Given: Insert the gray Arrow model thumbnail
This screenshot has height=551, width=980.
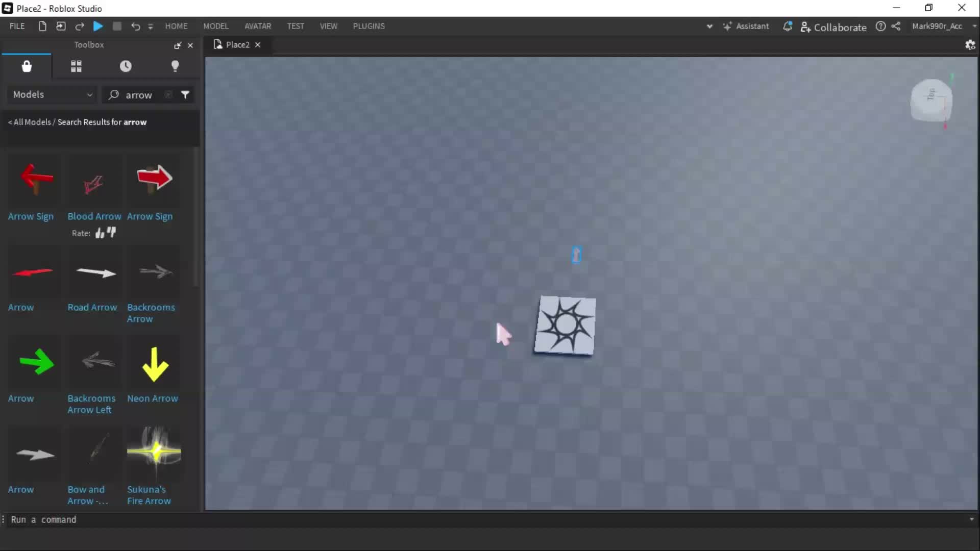Looking at the screenshot, I should click(36, 454).
